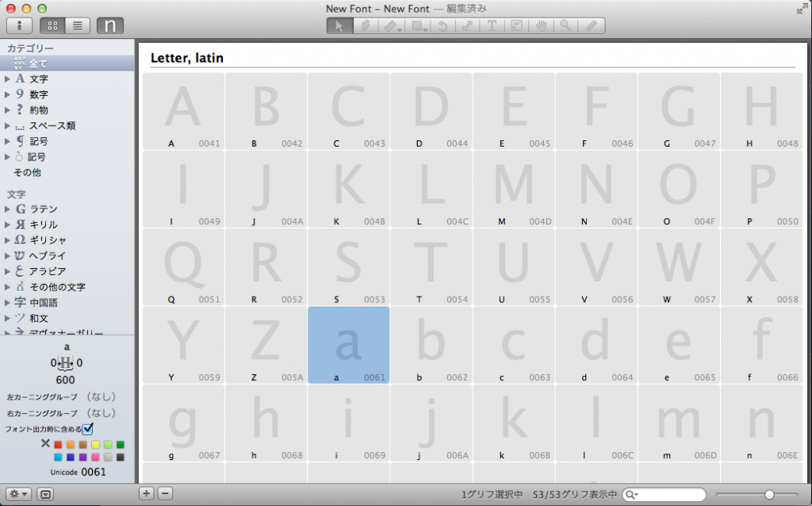The image size is (812, 506).
Task: Open the font info button
Action: 19,25
